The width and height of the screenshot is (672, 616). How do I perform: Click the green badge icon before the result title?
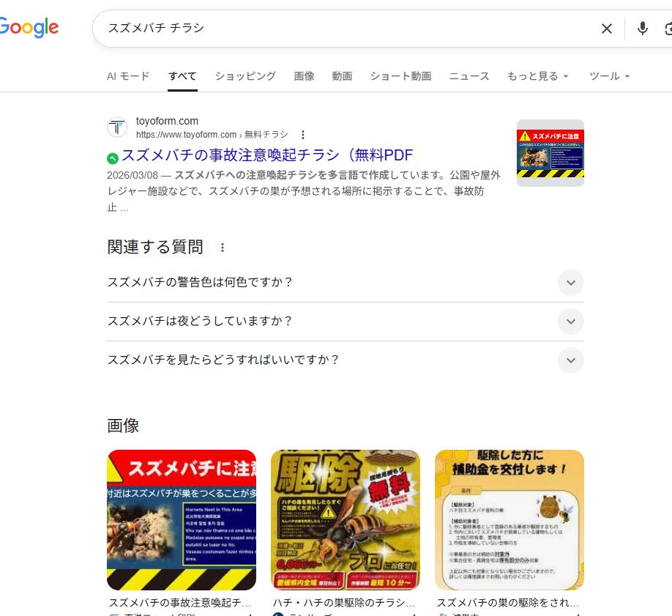click(113, 158)
